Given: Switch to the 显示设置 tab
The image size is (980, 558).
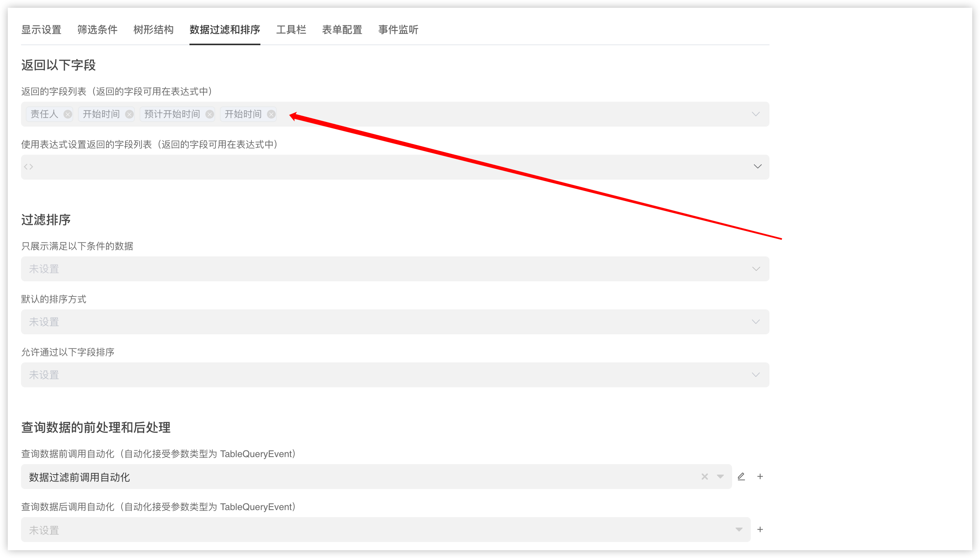Looking at the screenshot, I should click(41, 30).
